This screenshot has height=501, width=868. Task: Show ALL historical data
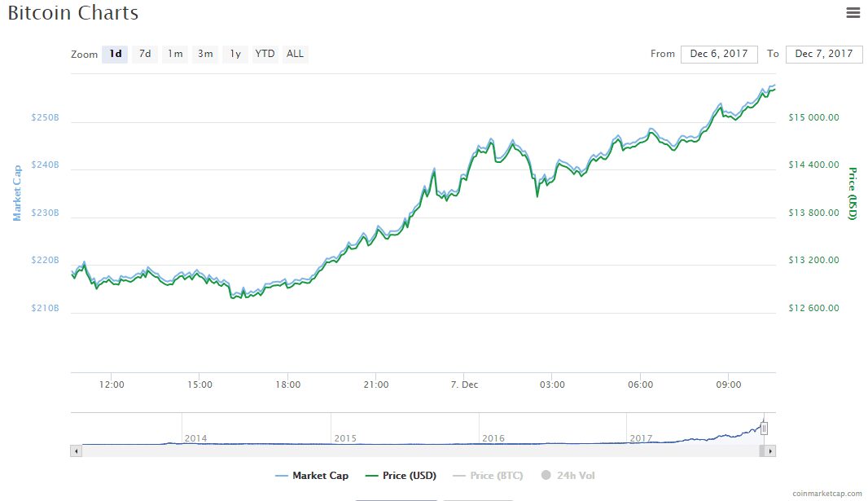click(x=295, y=54)
